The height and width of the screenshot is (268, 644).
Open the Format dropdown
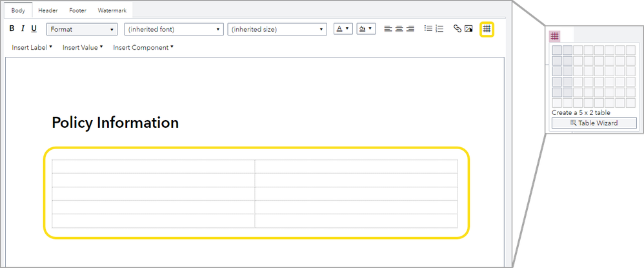point(82,29)
